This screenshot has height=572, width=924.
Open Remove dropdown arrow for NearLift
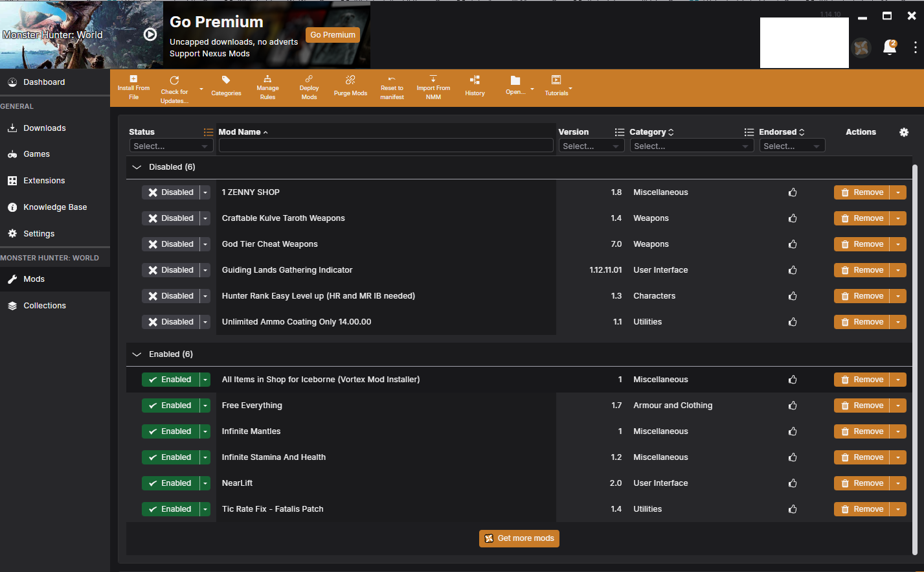(x=898, y=483)
